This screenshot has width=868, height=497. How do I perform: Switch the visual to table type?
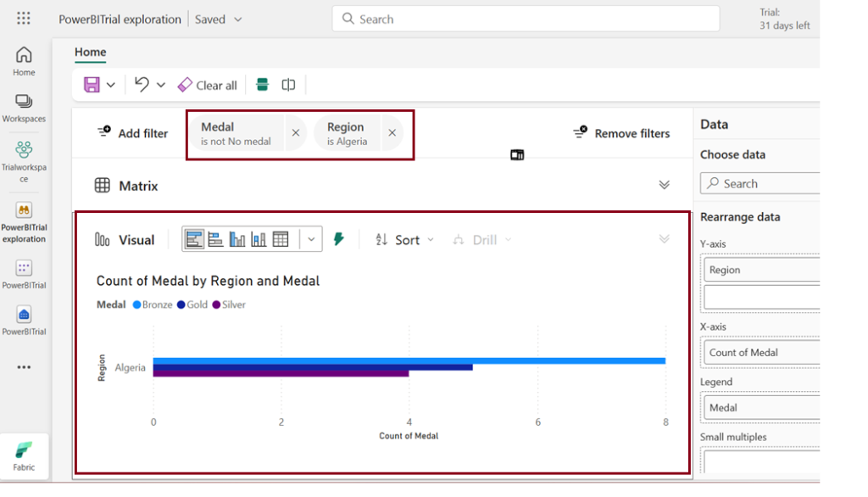(281, 240)
